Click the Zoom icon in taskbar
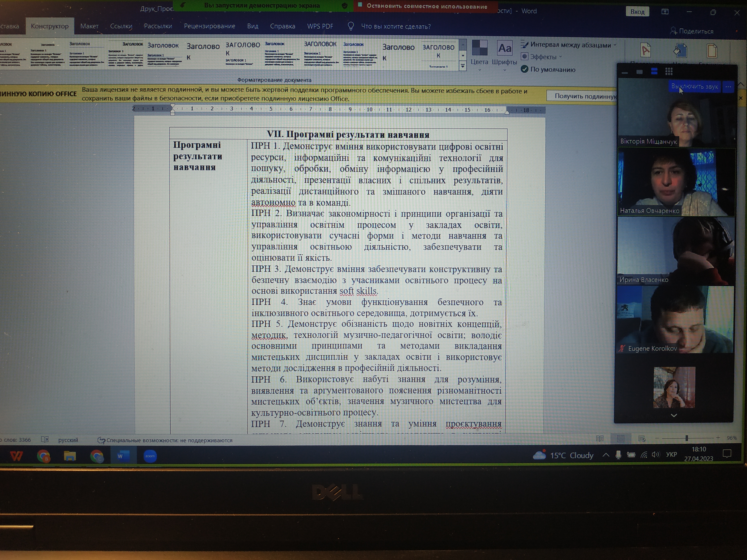 [150, 456]
